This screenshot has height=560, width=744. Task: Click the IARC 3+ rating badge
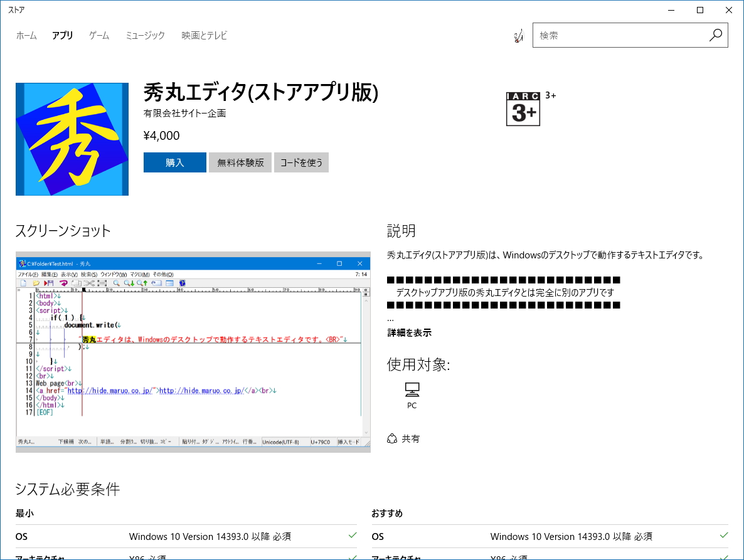pos(523,109)
